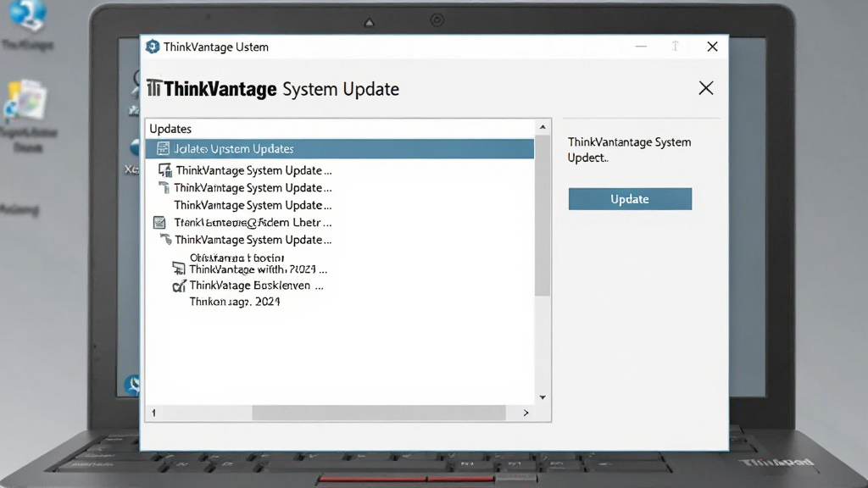Click the ThinkVantage app icon in title bar

click(153, 47)
